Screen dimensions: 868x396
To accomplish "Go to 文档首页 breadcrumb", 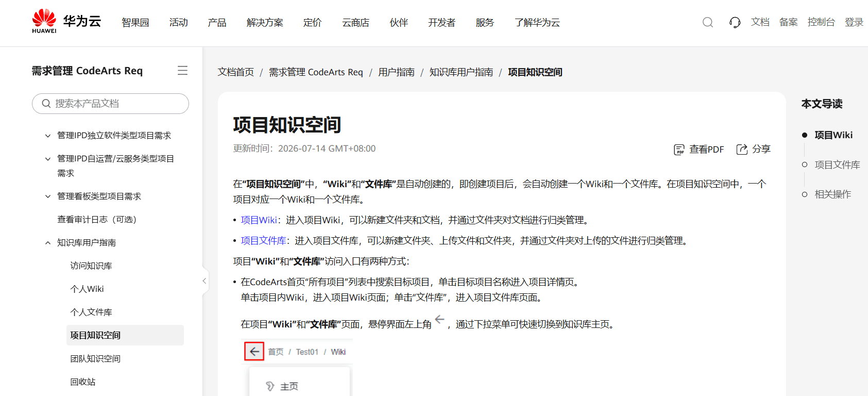I will click(x=236, y=72).
